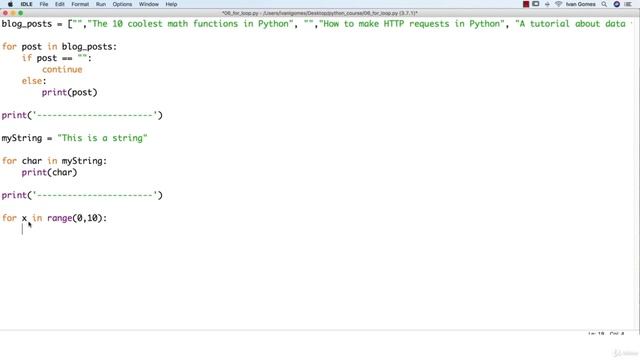Click the line 'if post == "":'
Image resolution: width=640 pixels, height=360 pixels.
pyautogui.click(x=57, y=58)
